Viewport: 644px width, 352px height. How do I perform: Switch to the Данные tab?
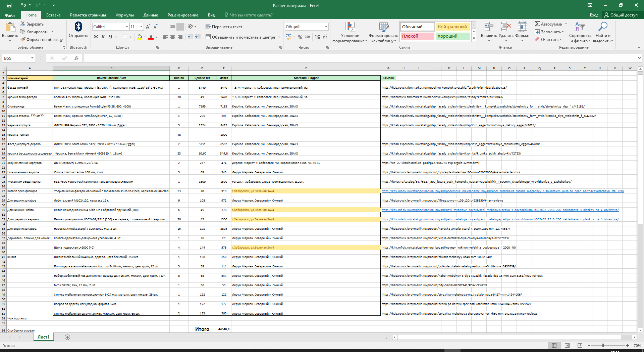(x=151, y=15)
